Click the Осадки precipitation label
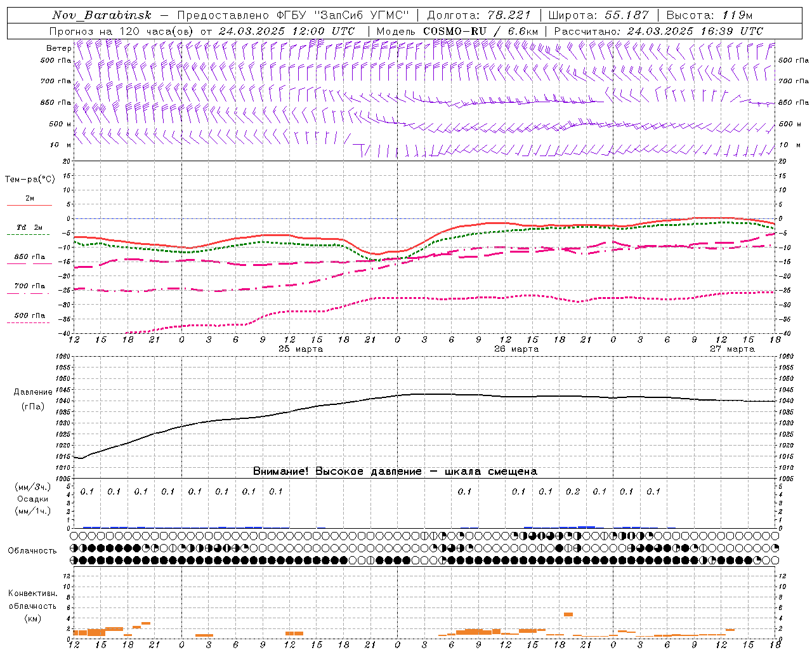 (32, 499)
